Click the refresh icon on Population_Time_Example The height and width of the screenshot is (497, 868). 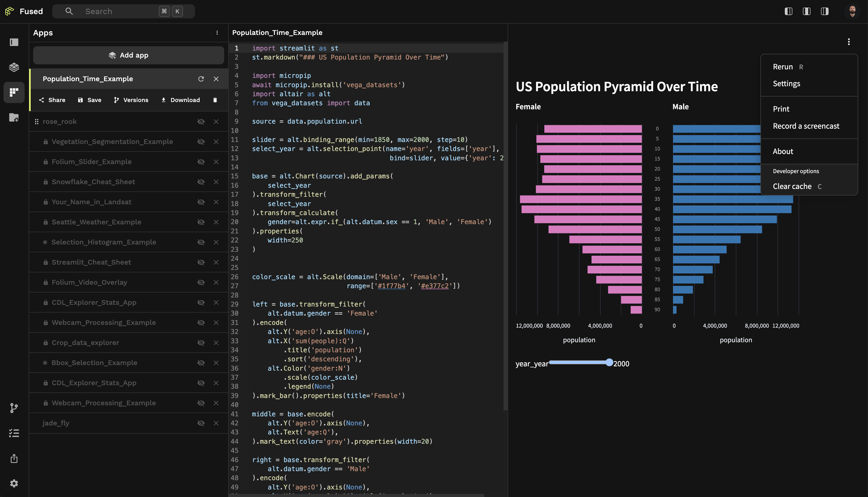click(x=201, y=79)
